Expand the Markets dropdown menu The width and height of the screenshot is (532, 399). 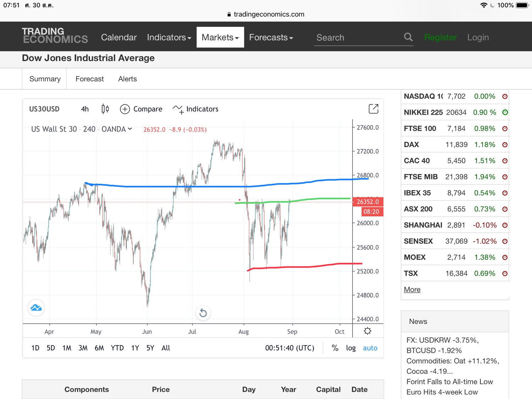(x=220, y=37)
